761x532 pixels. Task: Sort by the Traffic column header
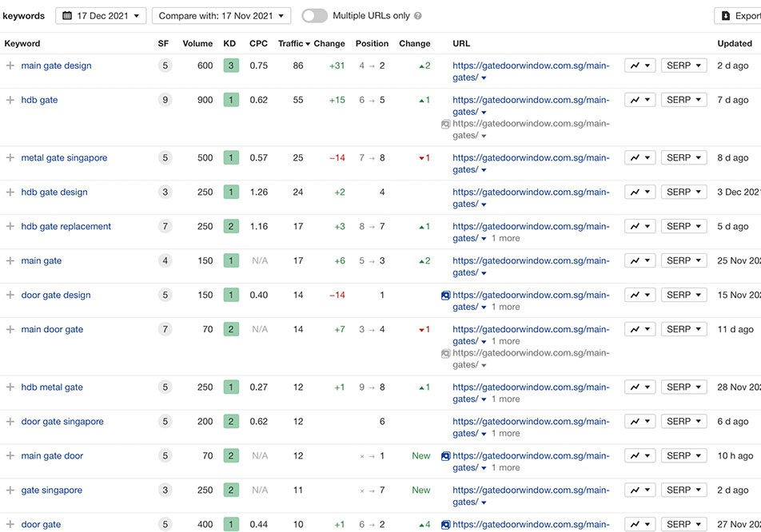[293, 44]
